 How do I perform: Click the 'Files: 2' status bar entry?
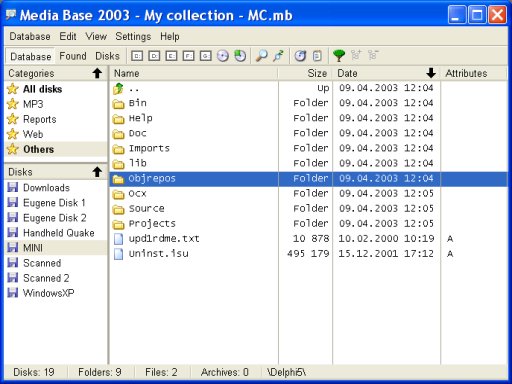(x=161, y=372)
